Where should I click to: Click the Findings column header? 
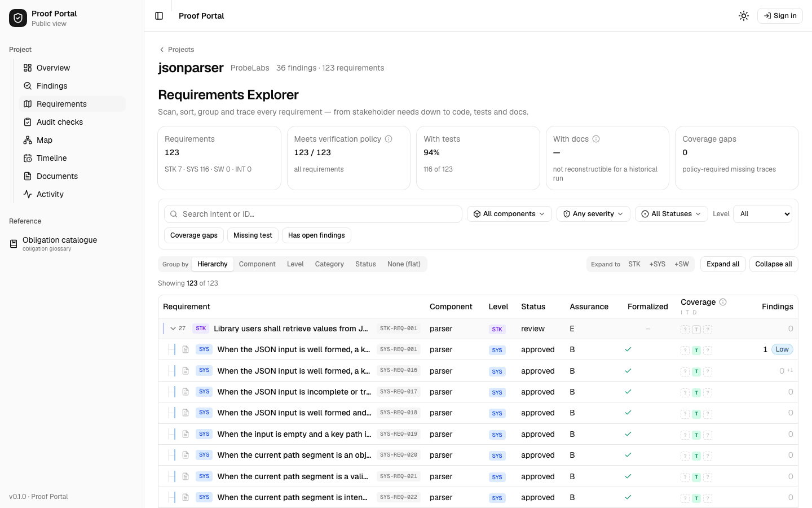point(778,306)
